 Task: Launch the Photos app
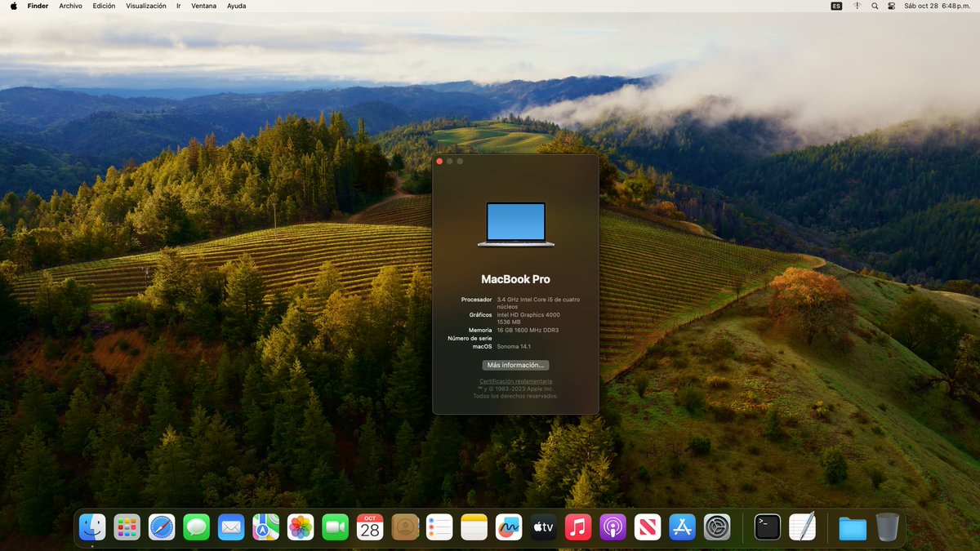click(300, 527)
